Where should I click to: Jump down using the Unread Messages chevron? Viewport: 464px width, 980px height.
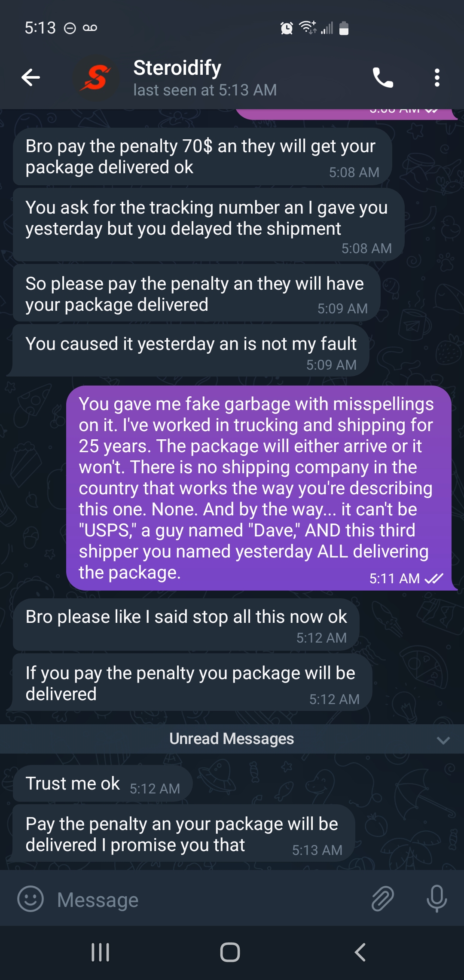(443, 740)
